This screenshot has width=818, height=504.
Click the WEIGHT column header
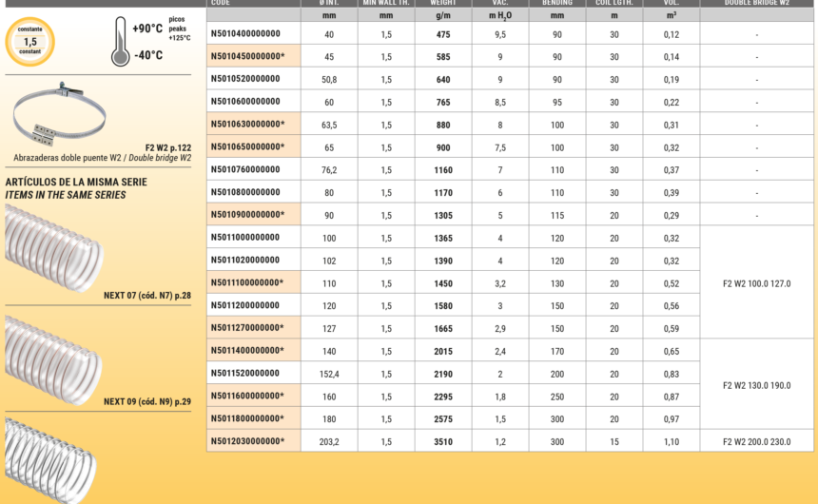pos(443,3)
